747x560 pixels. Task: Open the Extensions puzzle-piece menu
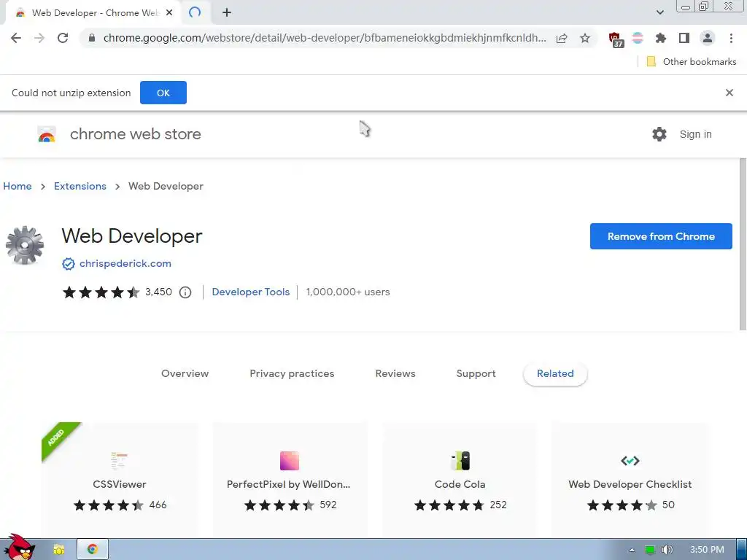pos(661,38)
